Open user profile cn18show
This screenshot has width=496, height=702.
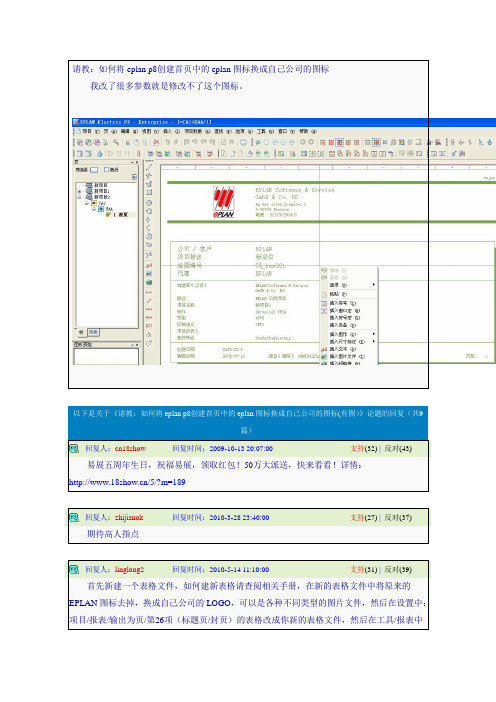coord(130,448)
